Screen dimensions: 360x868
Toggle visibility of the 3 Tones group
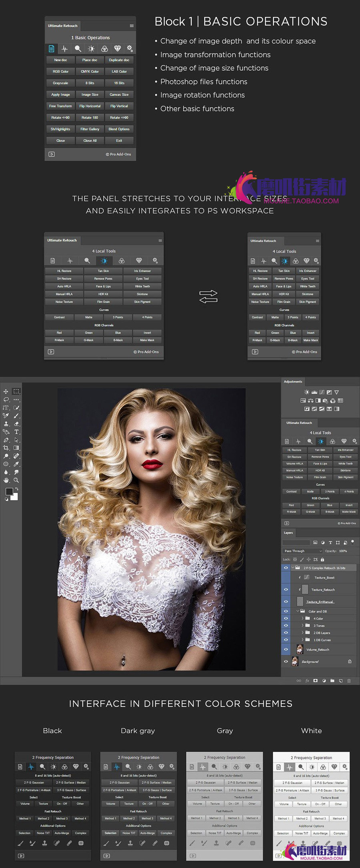click(286, 625)
